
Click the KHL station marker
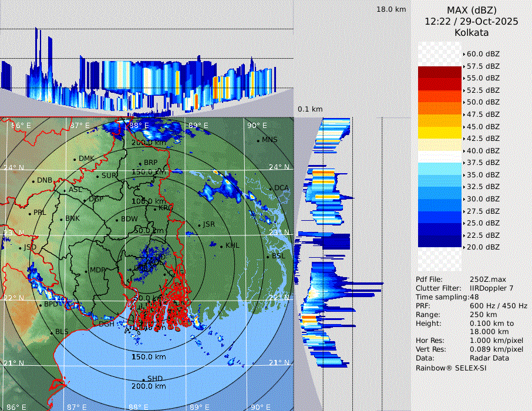click(221, 245)
